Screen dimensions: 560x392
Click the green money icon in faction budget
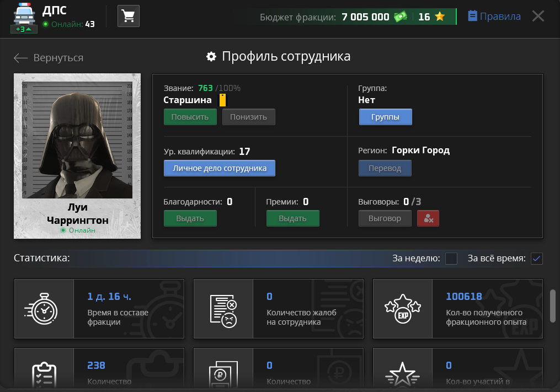[401, 17]
